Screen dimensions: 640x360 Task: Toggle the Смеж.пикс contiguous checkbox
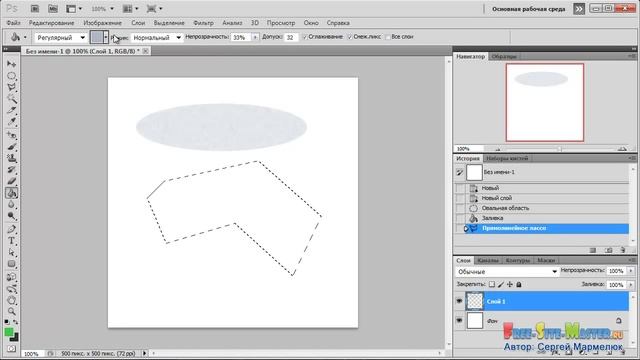[349, 37]
